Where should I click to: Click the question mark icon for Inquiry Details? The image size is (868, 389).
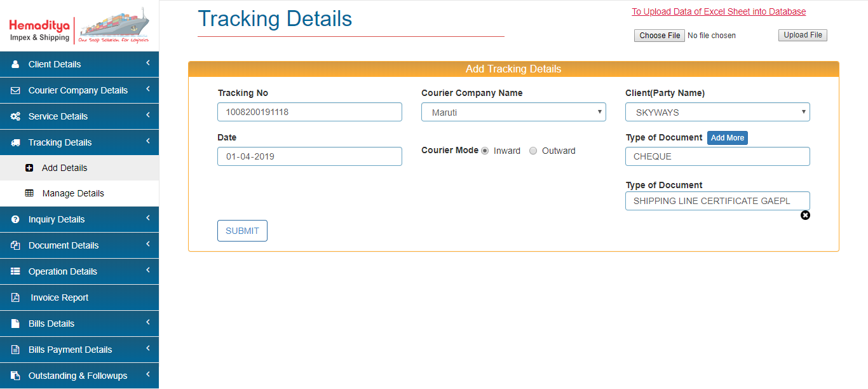tap(15, 219)
